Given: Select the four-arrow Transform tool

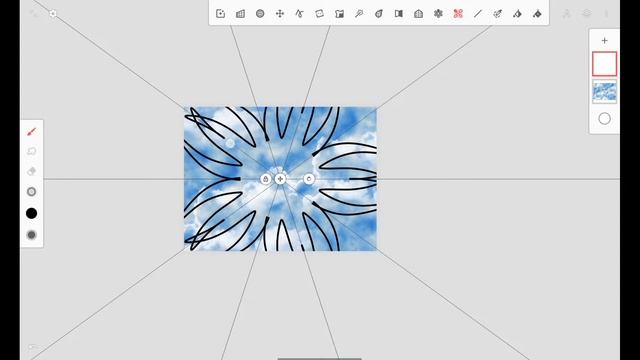Looking at the screenshot, I should point(280,13).
